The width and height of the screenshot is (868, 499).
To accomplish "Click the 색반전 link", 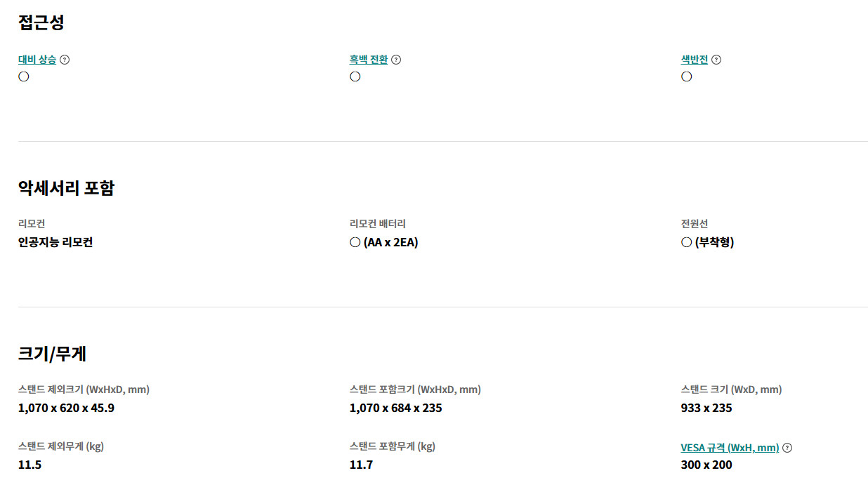I will pos(695,60).
